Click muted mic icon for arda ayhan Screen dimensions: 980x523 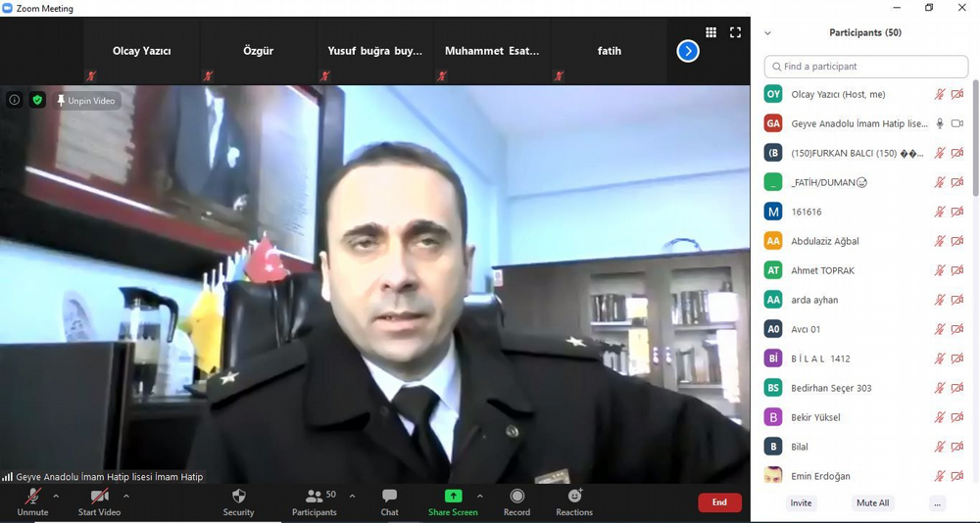click(x=940, y=300)
